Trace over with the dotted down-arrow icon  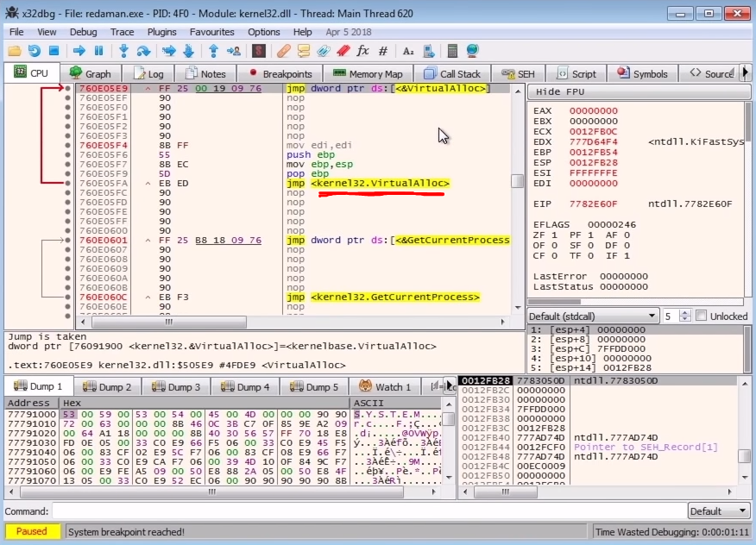tap(189, 51)
